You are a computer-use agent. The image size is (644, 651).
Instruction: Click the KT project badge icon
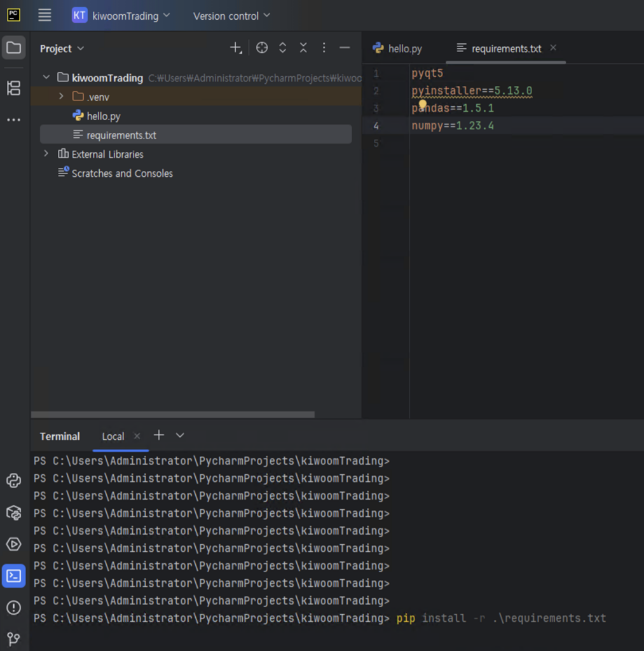pos(79,15)
